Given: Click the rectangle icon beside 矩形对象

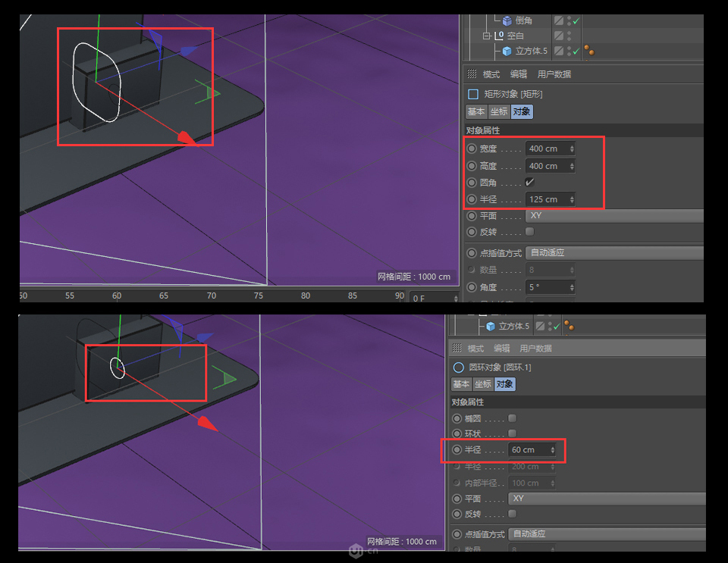Looking at the screenshot, I should tap(473, 94).
